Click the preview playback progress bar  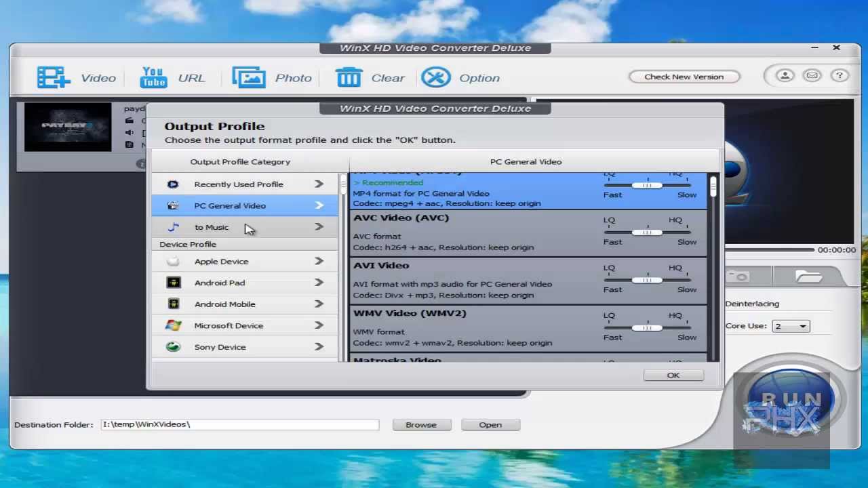(769, 250)
